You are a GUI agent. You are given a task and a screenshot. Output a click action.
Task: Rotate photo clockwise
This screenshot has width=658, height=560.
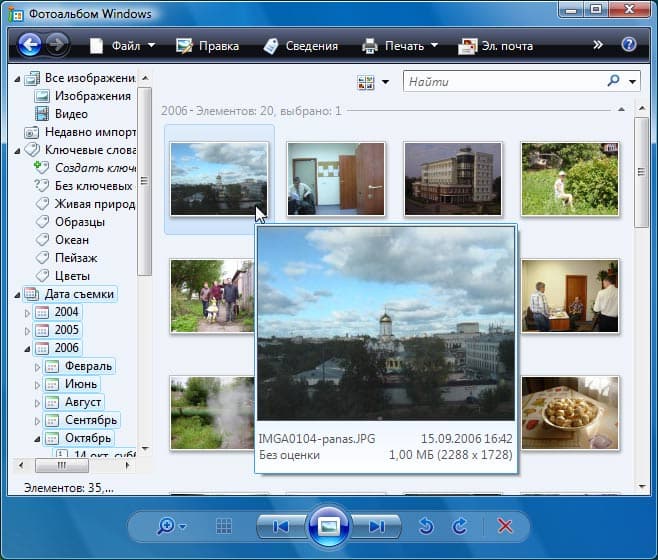(460, 526)
